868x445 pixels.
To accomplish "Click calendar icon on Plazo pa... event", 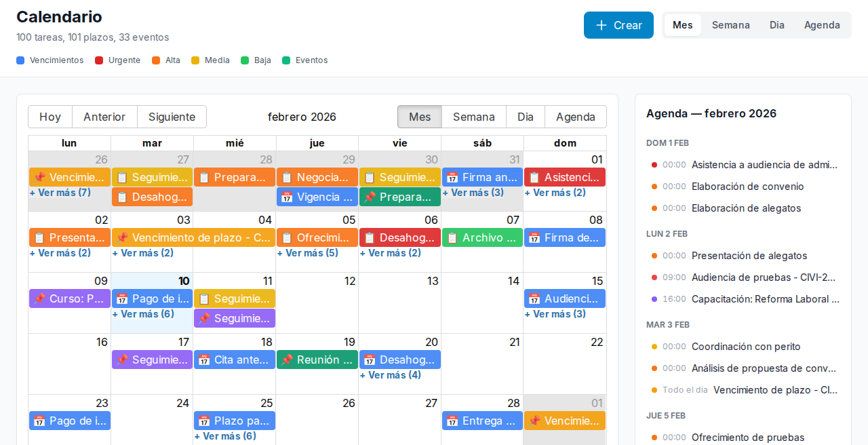I will [x=204, y=421].
